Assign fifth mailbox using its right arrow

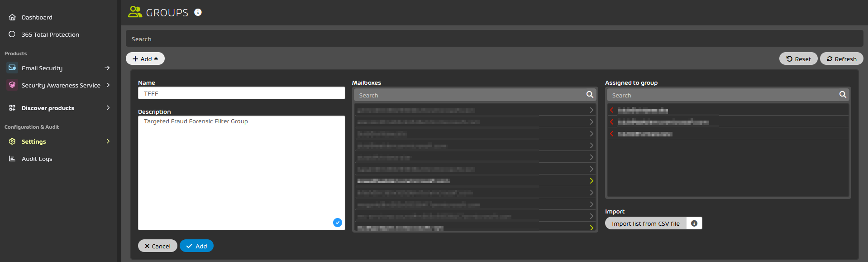(591, 157)
